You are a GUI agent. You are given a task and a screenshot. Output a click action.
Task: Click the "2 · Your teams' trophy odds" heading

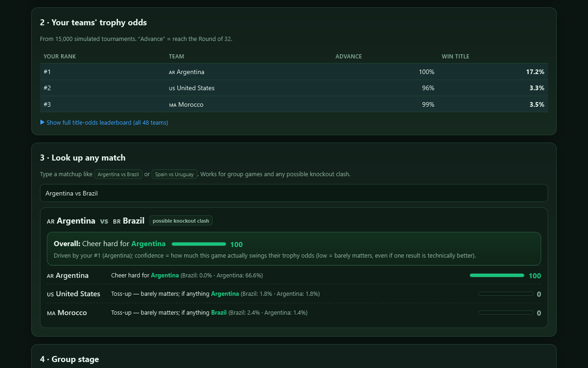[93, 23]
